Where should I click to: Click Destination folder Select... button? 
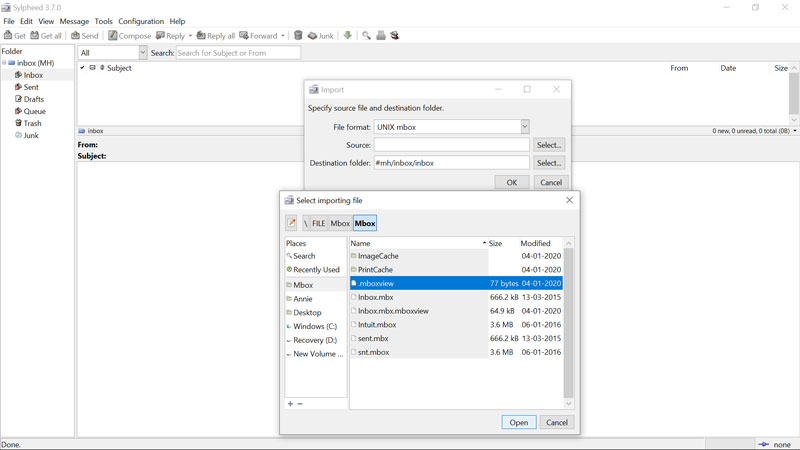549,163
